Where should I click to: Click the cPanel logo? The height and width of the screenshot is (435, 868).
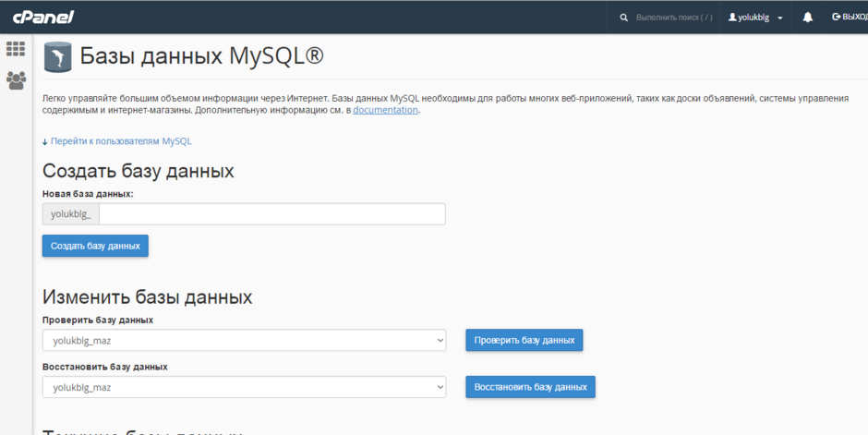[43, 18]
